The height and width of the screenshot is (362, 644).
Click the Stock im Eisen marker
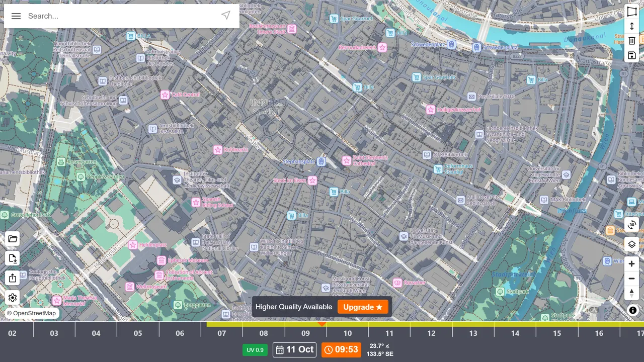click(312, 180)
